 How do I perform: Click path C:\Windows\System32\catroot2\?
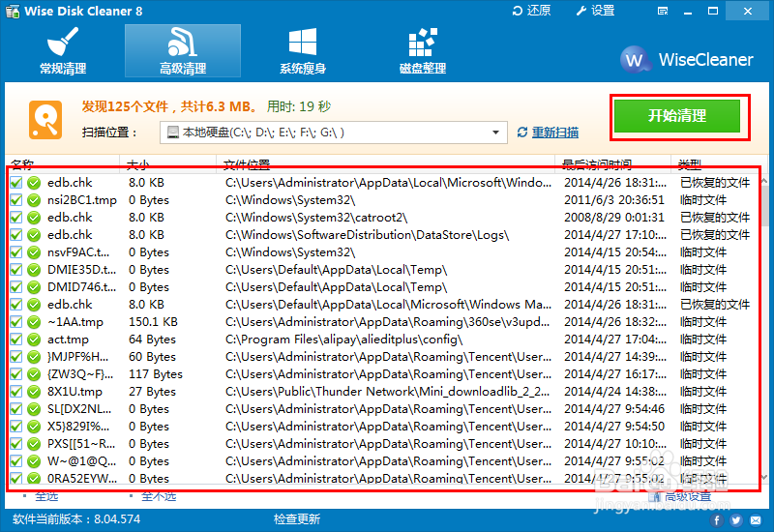(316, 218)
